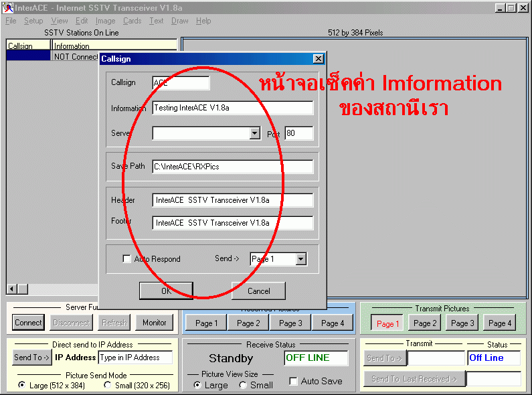Screen dimensions: 532x395
Task: Select Transmit Pictures Page 2
Action: 425,323
